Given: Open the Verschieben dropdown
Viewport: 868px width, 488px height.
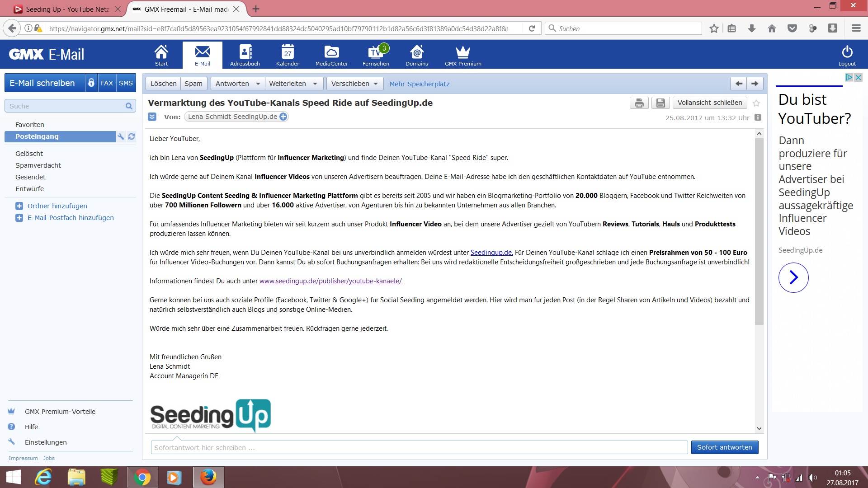Looking at the screenshot, I should tap(354, 84).
